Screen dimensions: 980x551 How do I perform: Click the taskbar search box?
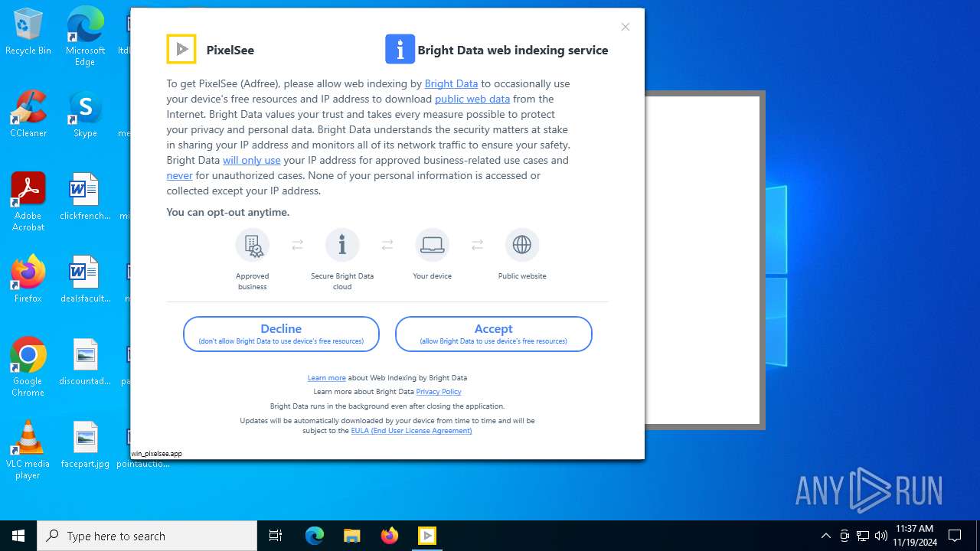(147, 536)
